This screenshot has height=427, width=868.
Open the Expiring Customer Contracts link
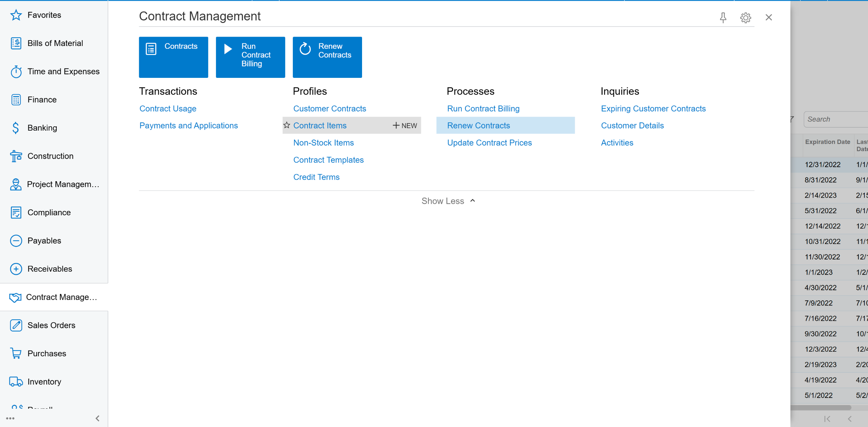pos(653,108)
